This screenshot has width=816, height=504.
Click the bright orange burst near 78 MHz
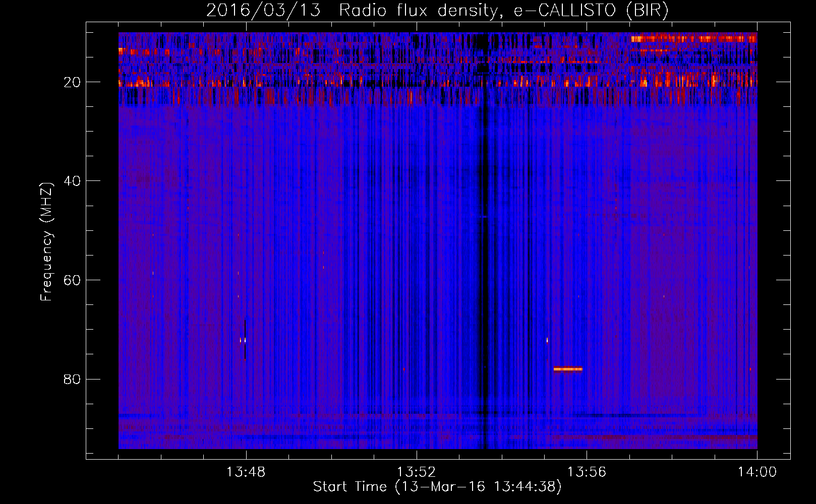pyautogui.click(x=568, y=369)
